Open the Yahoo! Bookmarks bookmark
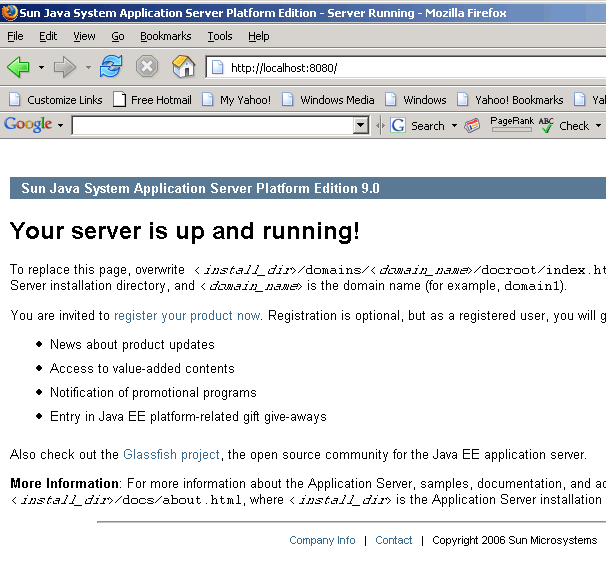The height and width of the screenshot is (566, 606). [x=510, y=100]
